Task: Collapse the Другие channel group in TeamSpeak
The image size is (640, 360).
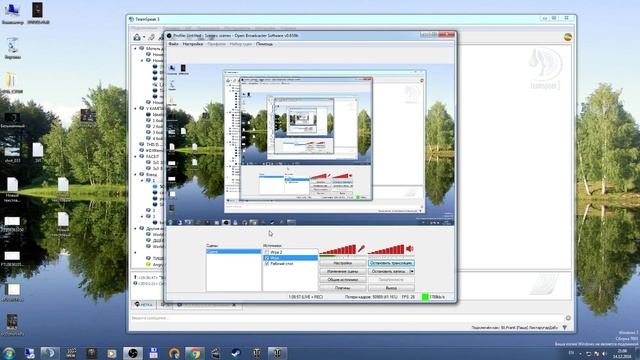Action: point(136,229)
